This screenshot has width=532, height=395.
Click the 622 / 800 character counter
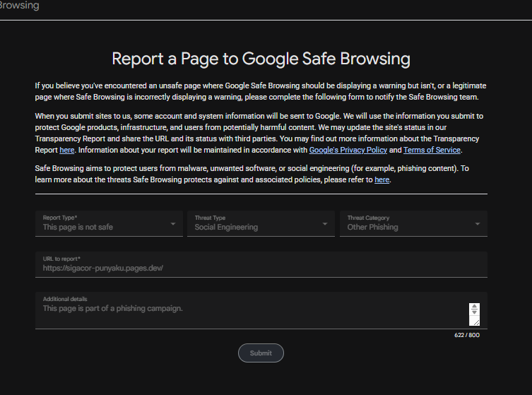pos(467,335)
